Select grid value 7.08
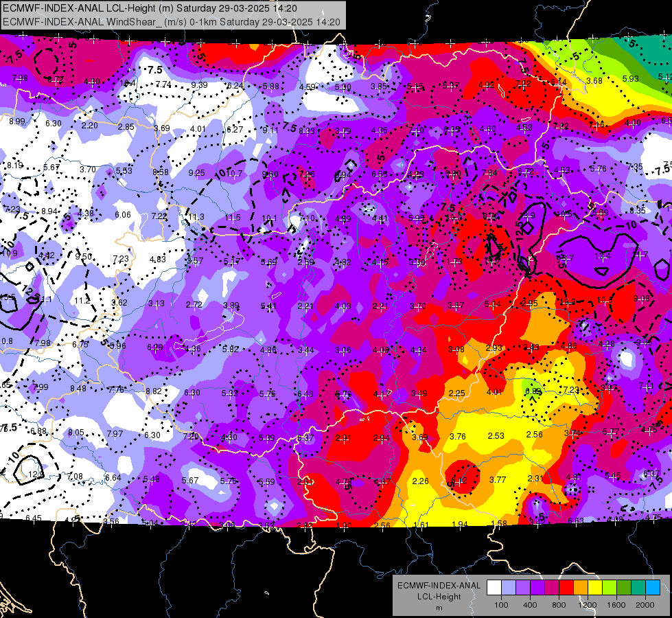Viewport: 672px width, 618px height. [75, 476]
